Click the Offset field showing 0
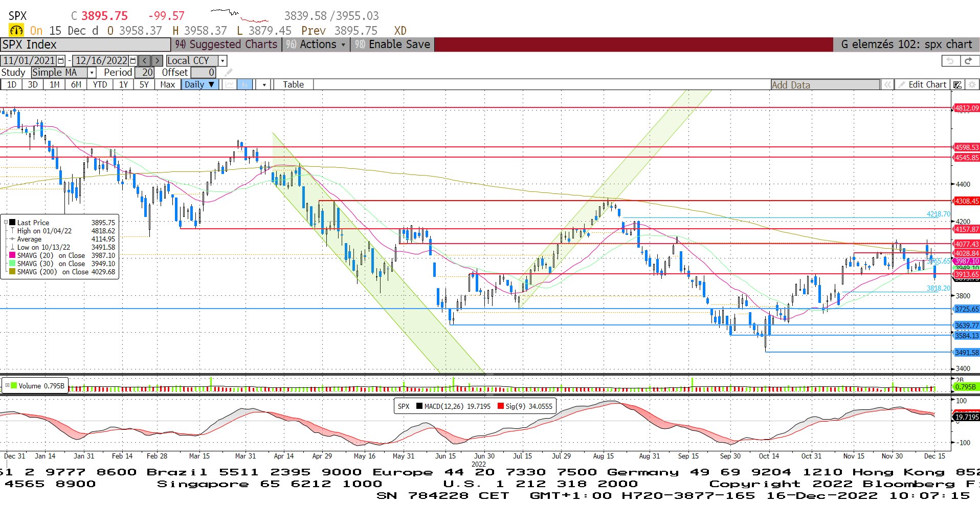This screenshot has height=524, width=980. point(203,73)
